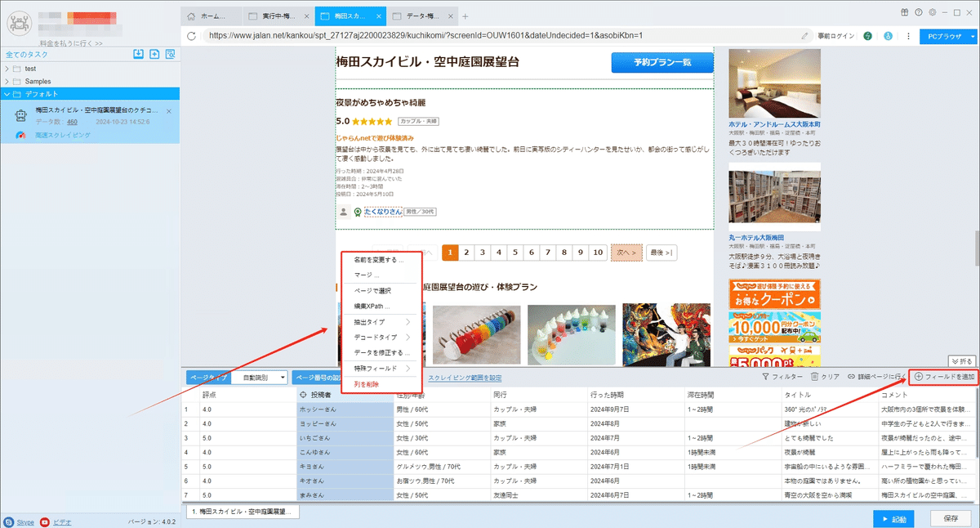
Task: Click the 保存 save button
Action: [951, 518]
